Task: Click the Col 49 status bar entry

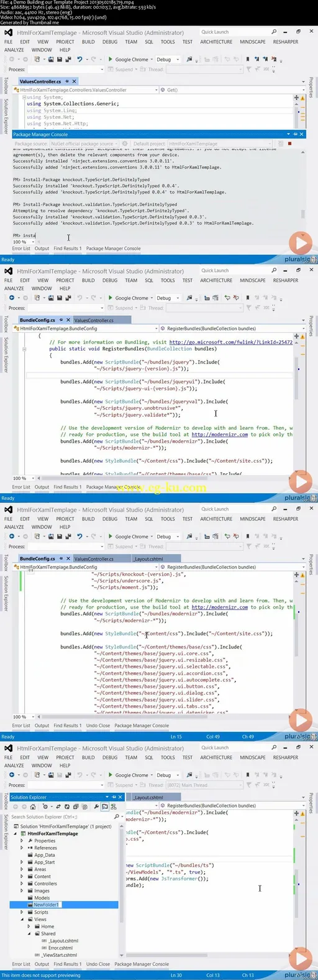Action: [x=213, y=736]
